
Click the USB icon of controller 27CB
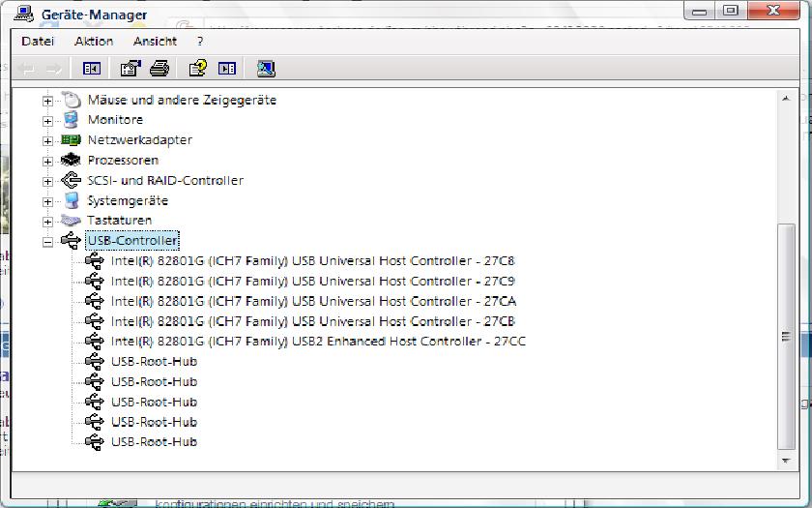(95, 321)
